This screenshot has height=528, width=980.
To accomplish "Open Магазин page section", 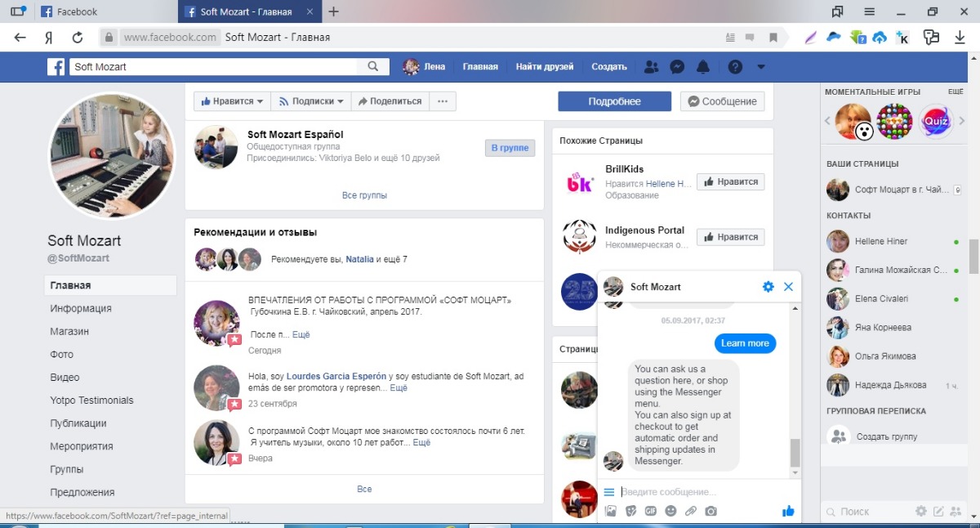I will 69,332.
